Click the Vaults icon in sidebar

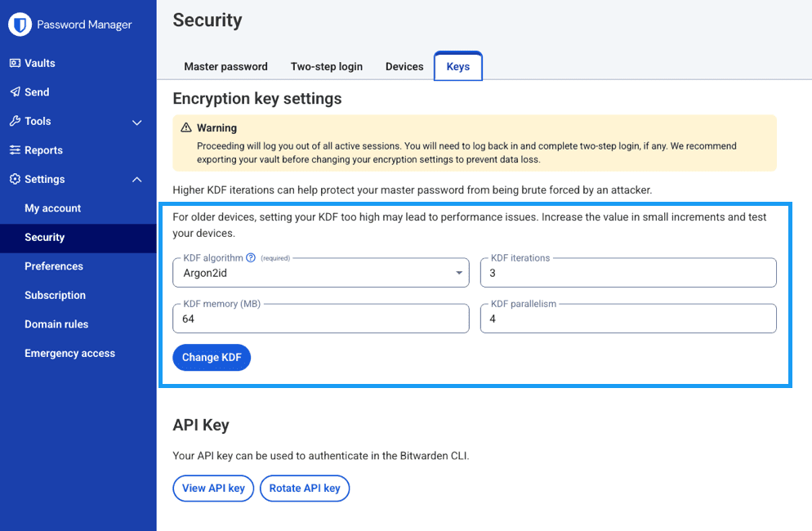click(15, 63)
